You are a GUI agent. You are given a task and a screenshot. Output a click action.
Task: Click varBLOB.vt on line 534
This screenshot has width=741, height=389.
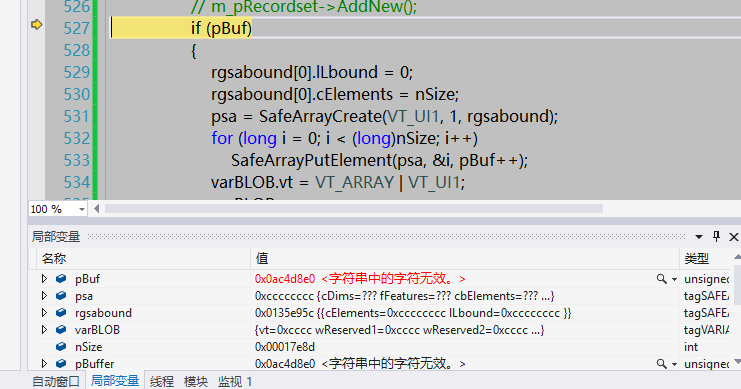pos(252,182)
